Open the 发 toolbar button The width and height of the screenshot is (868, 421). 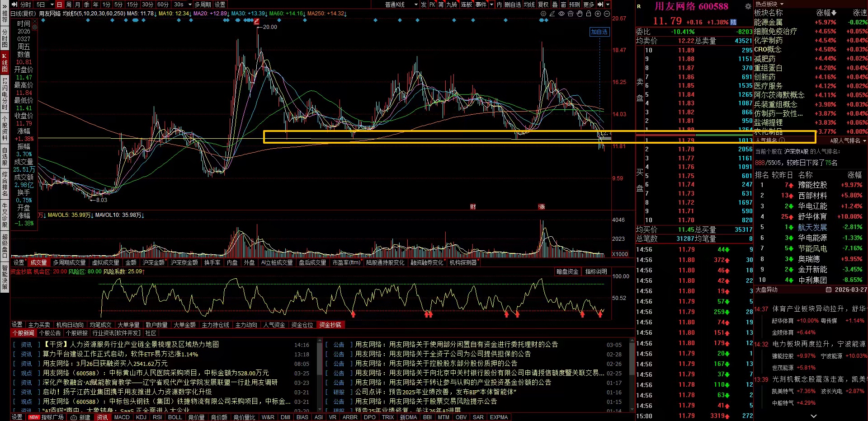[x=424, y=5]
